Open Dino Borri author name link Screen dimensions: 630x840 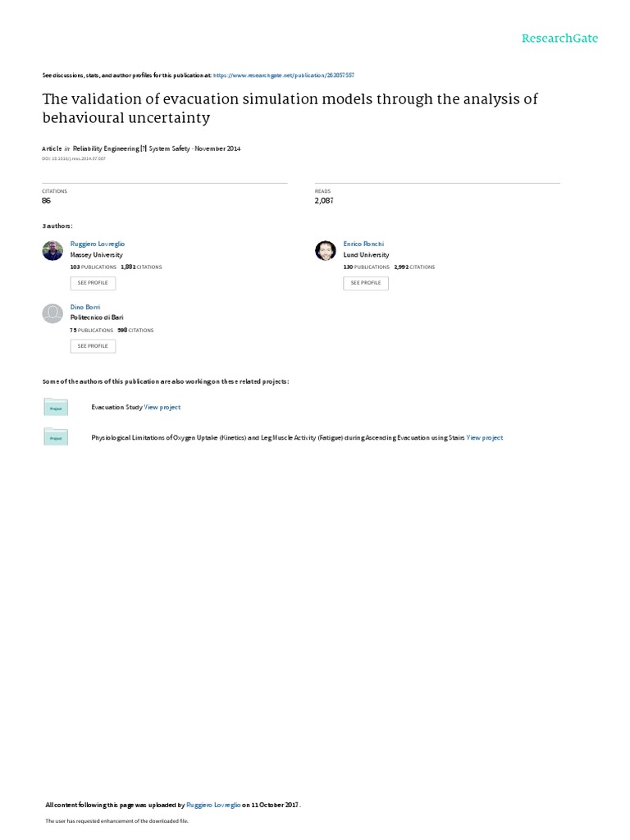(85, 307)
